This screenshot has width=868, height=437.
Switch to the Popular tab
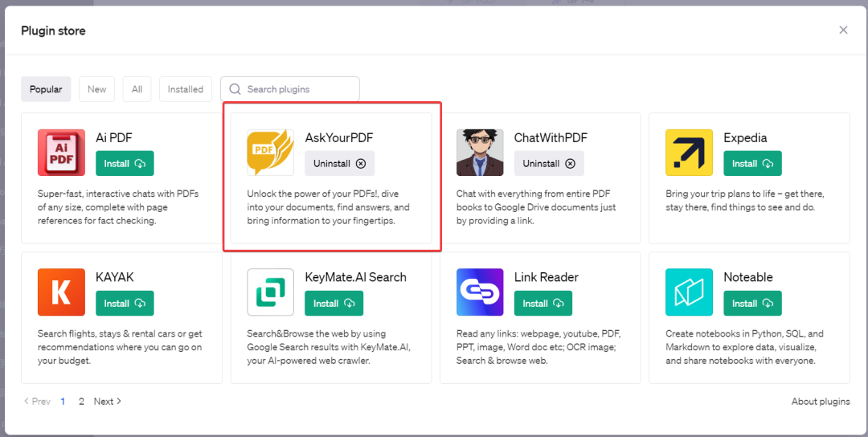click(x=46, y=89)
